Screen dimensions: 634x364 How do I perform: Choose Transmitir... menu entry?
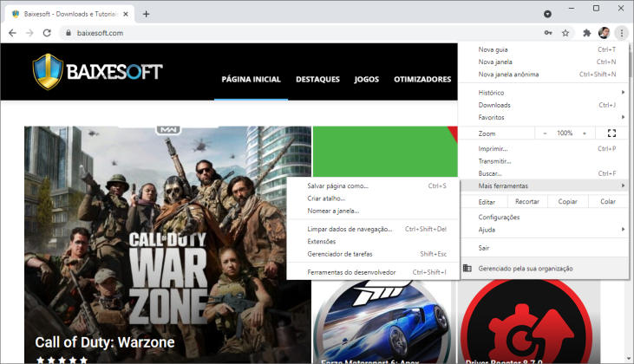544,161
